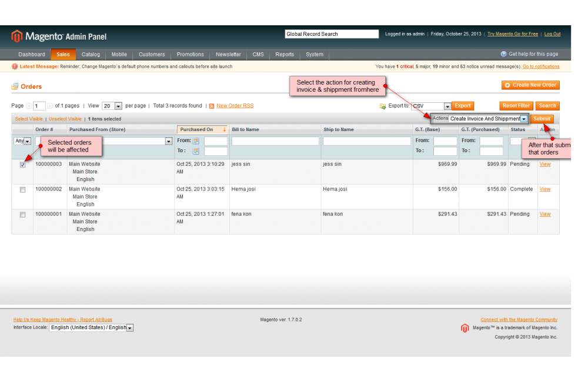This screenshot has height=382, width=588.
Task: Click previous page arrow in pager
Action: (x=29, y=106)
